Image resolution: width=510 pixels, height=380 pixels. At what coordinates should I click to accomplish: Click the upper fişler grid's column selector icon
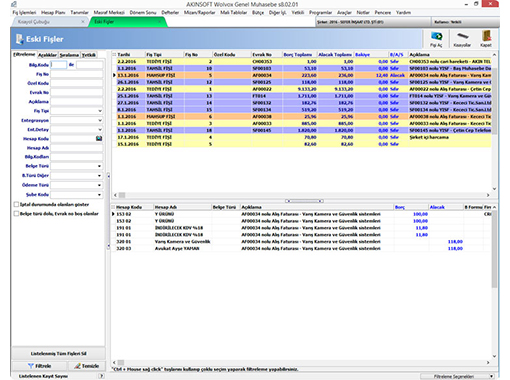114,54
